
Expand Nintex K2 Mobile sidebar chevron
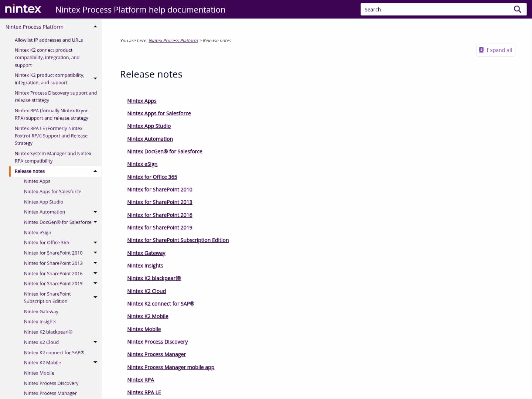click(x=95, y=362)
